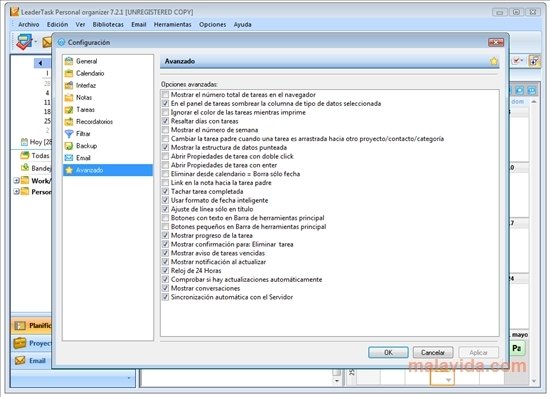
Task: Open the Edición menu
Action: (58, 25)
